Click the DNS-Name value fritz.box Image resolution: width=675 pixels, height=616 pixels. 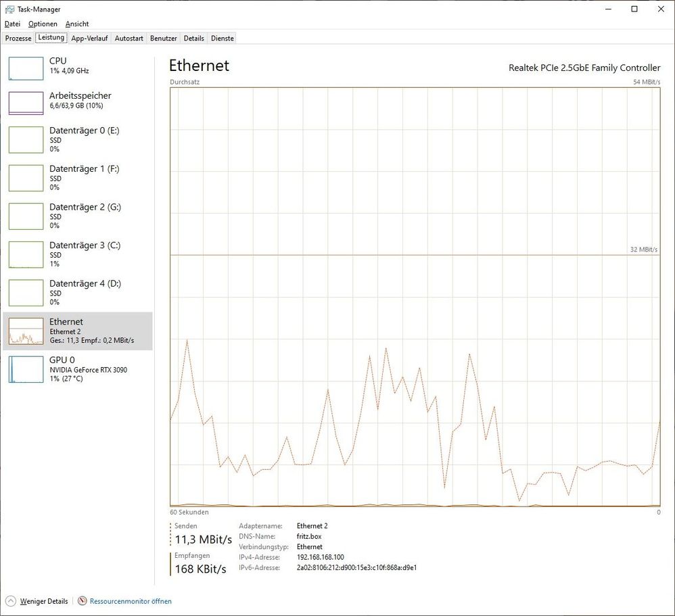click(x=309, y=536)
